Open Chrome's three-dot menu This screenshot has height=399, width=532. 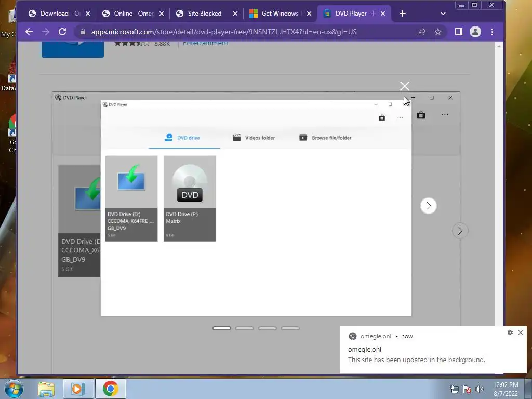493,32
